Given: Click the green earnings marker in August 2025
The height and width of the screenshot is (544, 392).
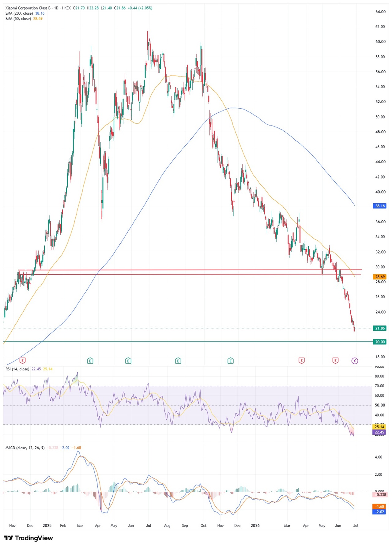Looking at the screenshot, I should [x=178, y=361].
